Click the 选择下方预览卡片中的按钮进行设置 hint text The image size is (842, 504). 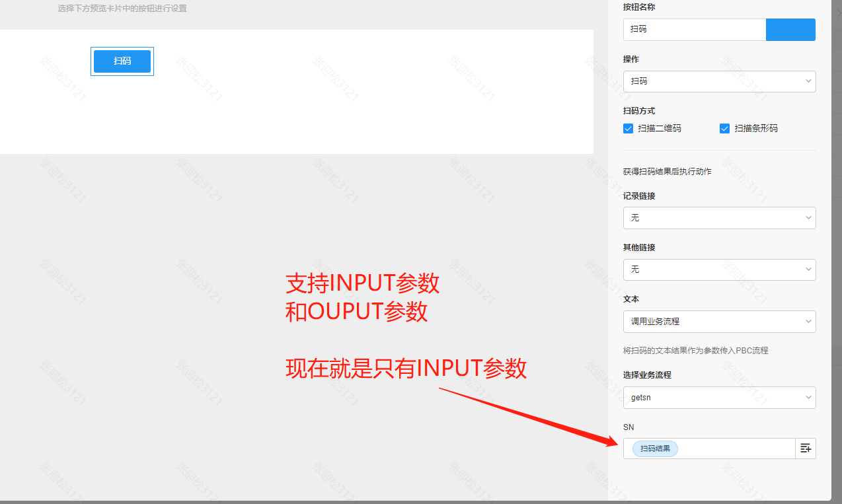(x=122, y=9)
